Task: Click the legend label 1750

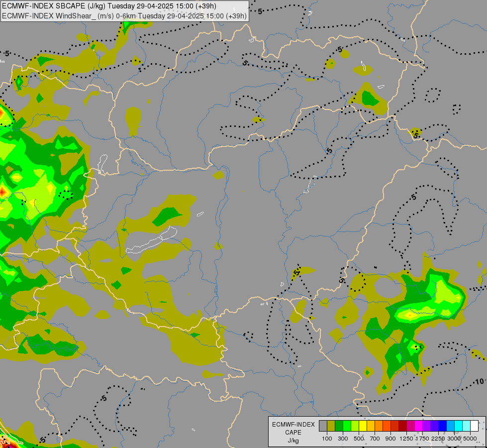Action: tap(422, 439)
